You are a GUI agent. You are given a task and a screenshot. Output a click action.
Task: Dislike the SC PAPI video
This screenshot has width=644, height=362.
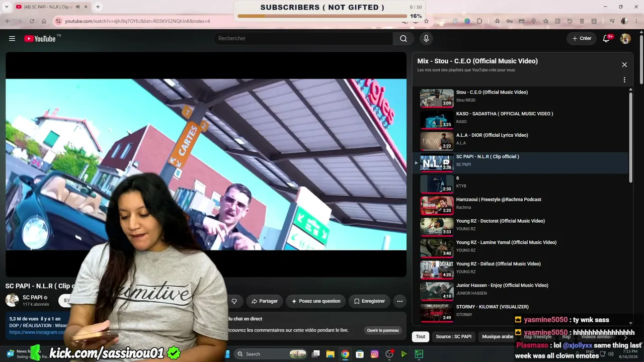234,301
